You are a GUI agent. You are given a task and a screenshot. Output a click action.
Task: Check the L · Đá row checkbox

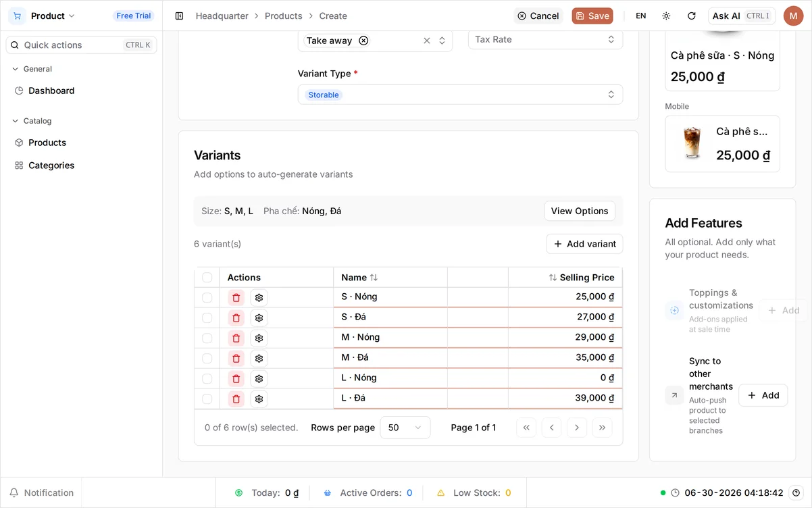207,399
